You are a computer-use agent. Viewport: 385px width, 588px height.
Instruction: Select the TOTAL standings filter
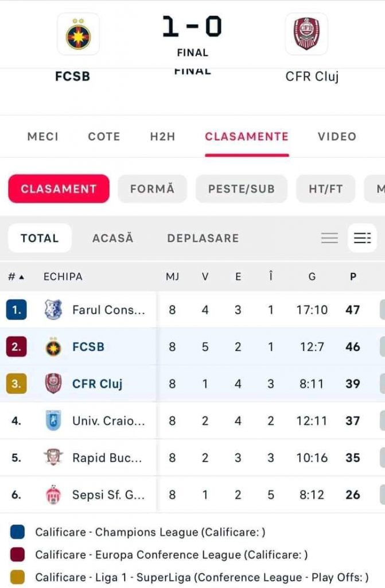(x=40, y=238)
